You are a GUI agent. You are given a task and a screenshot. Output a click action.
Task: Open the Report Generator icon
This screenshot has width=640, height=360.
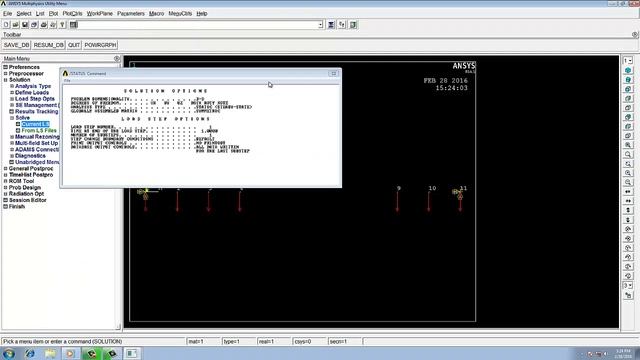click(x=53, y=25)
